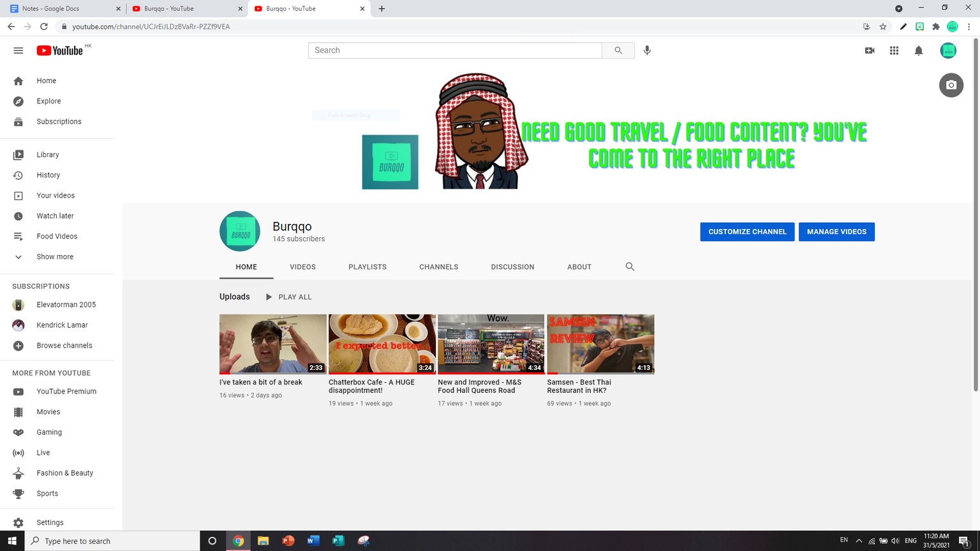
Task: Open Chrome extensions puzzle icon
Action: (x=936, y=27)
